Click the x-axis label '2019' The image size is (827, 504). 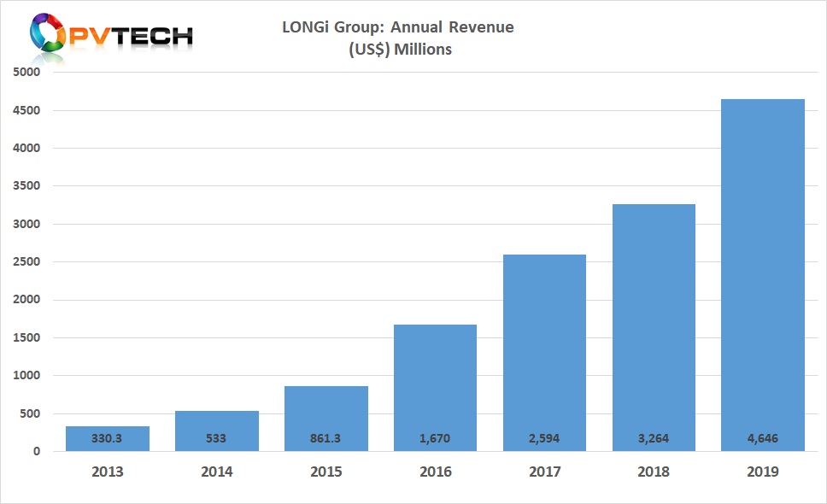click(763, 472)
